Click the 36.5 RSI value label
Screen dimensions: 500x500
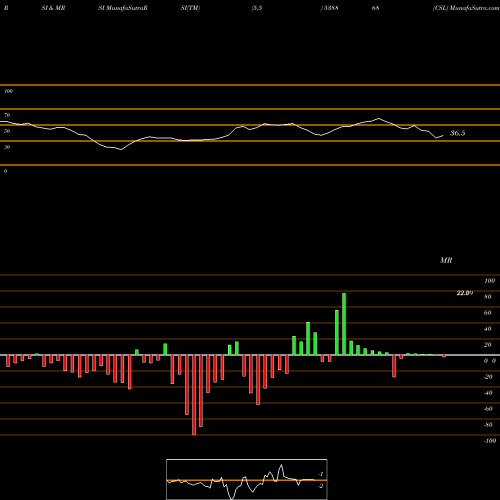[x=457, y=133]
